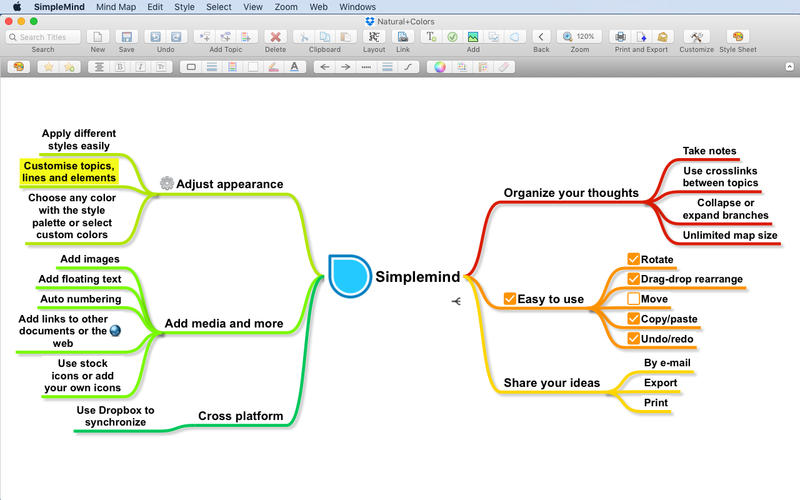Select the Organize your thoughts topic
The image size is (800, 500).
571,193
